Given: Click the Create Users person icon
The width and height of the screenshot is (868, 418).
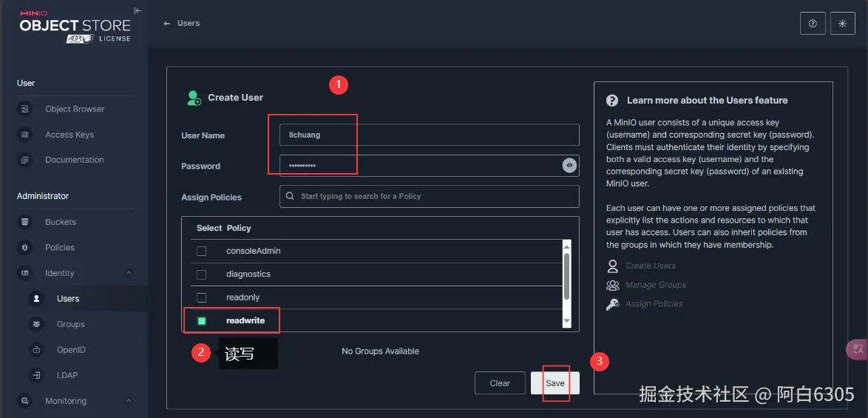Looking at the screenshot, I should coord(612,266).
